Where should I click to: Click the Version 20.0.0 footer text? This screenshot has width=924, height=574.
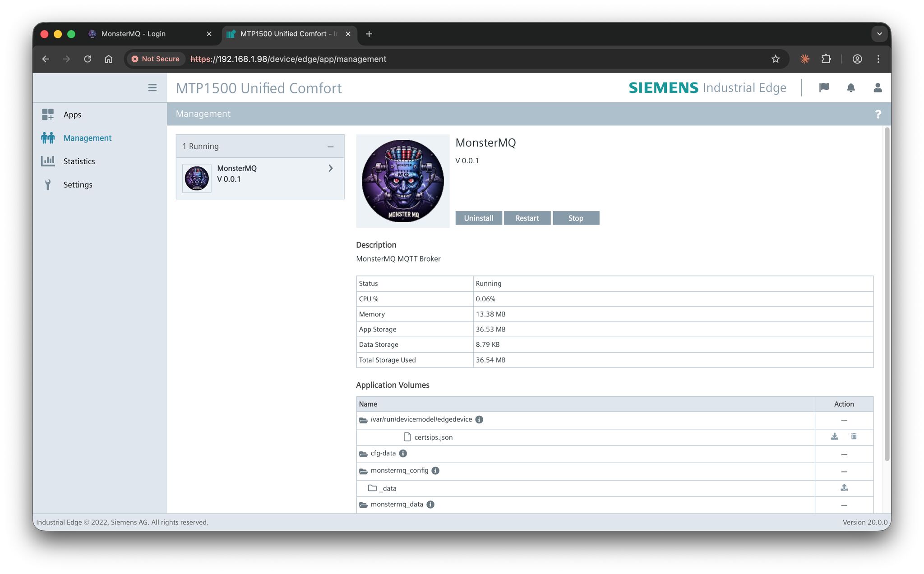coord(865,522)
